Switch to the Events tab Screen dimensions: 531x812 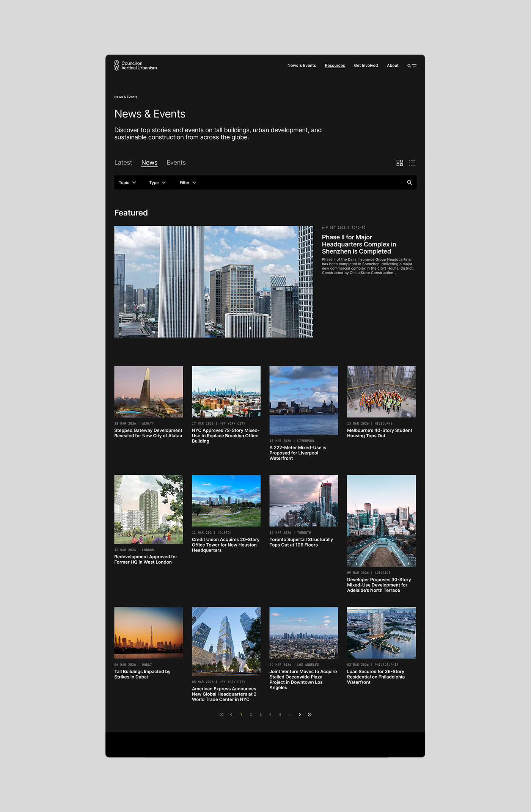pos(176,163)
